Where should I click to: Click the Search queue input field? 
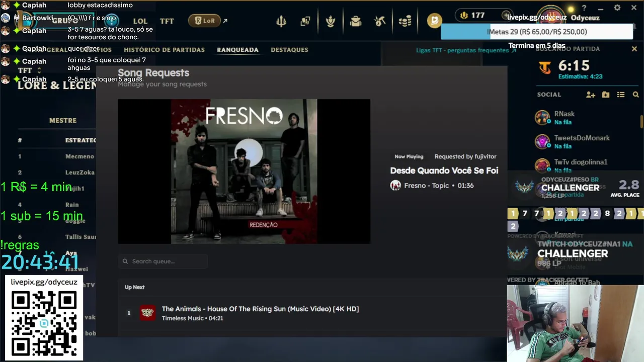(163, 261)
